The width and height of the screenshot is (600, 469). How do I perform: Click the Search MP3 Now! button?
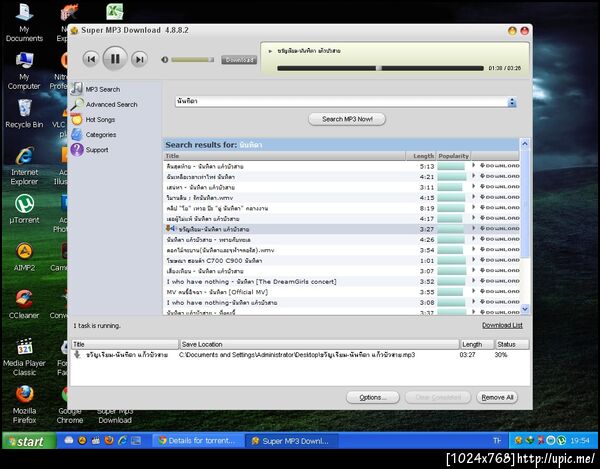coord(347,119)
